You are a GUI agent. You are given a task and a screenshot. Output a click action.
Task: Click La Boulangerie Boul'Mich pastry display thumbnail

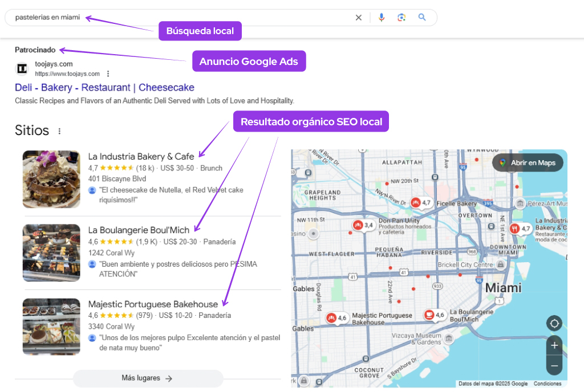pyautogui.click(x=51, y=253)
